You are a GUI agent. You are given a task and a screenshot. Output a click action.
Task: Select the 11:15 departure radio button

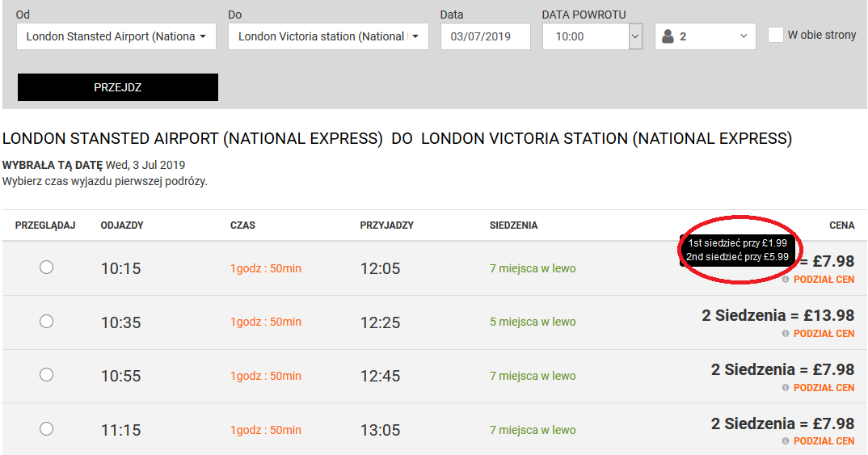(x=47, y=428)
